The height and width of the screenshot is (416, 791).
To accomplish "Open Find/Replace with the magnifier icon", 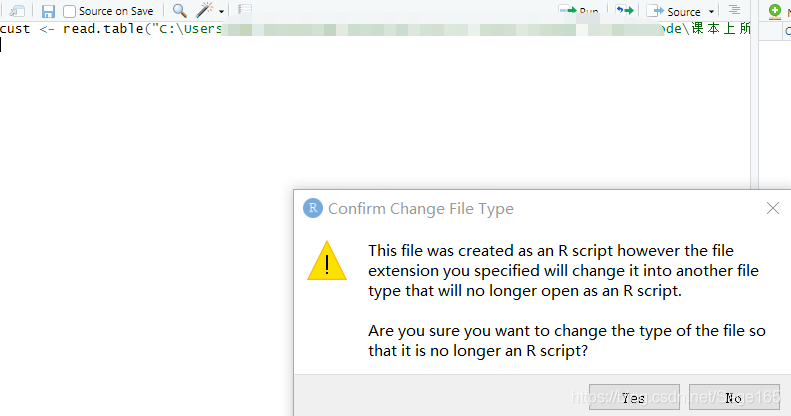I will click(179, 11).
